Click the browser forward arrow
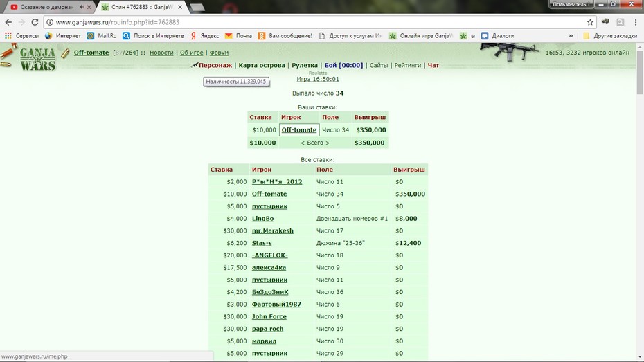This screenshot has height=362, width=644. pyautogui.click(x=21, y=22)
